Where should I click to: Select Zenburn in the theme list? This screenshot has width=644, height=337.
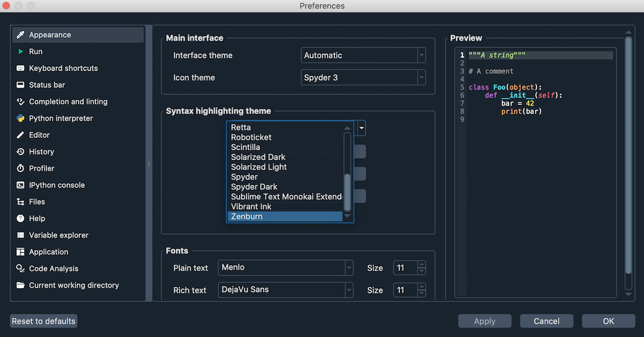click(x=246, y=216)
